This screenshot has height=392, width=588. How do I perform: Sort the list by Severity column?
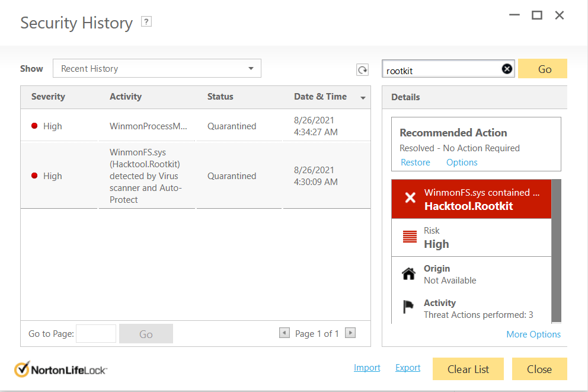click(48, 97)
